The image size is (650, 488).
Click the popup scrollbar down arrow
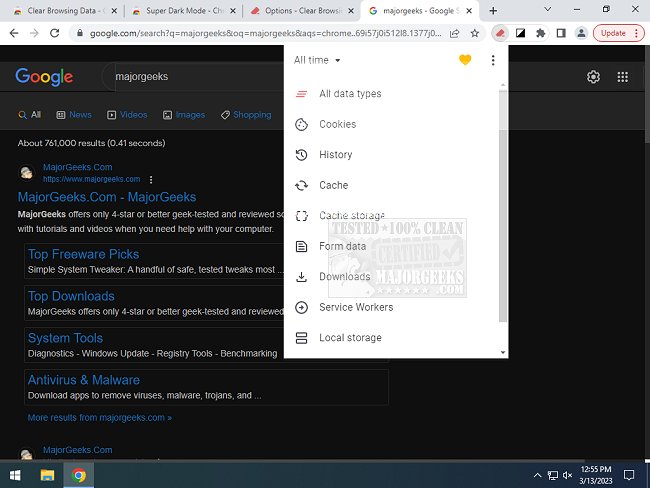point(503,352)
